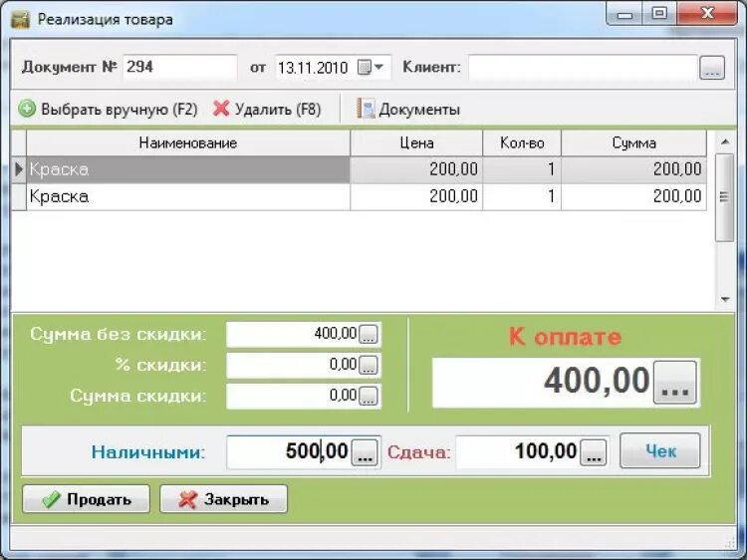Click the table scrollbar up arrow
The width and height of the screenshot is (747, 560).
pos(725,141)
